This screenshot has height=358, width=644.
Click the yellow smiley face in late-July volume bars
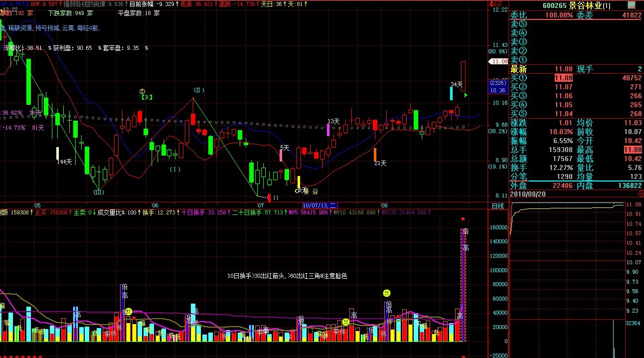(x=346, y=322)
